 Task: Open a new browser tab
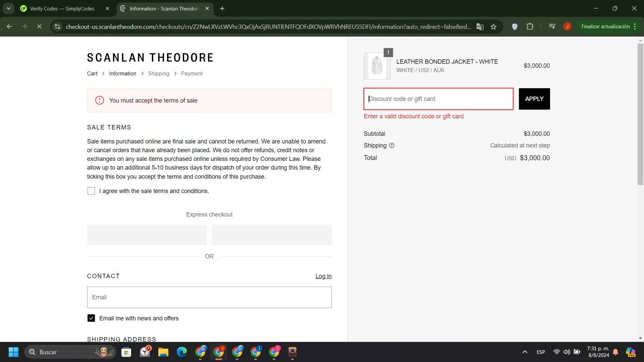[222, 9]
